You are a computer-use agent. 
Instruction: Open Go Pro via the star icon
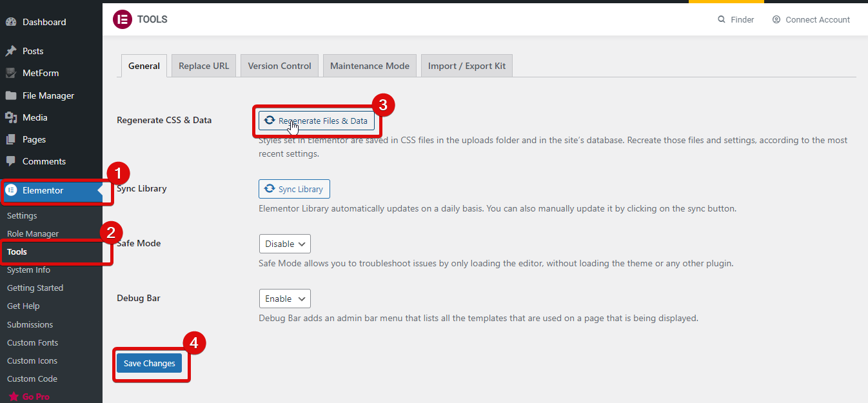click(x=12, y=396)
